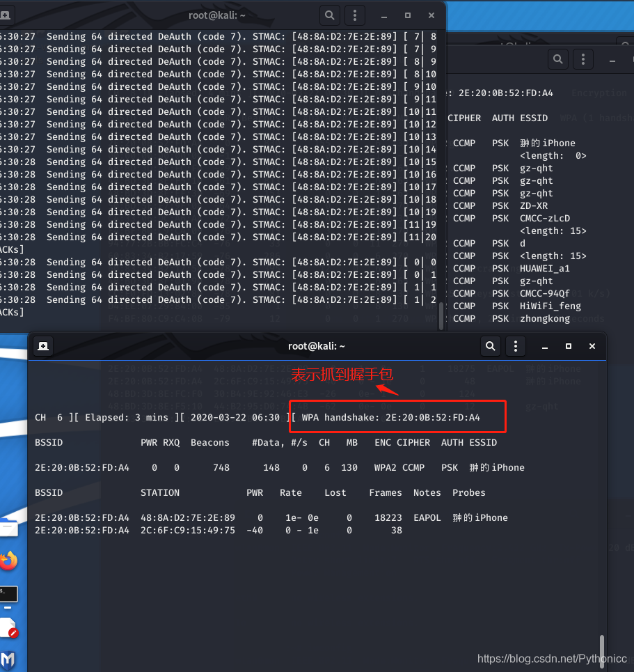Click the DeAuth line ending '[11|20'
Image resolution: width=634 pixels, height=672 pixels.
click(x=219, y=237)
